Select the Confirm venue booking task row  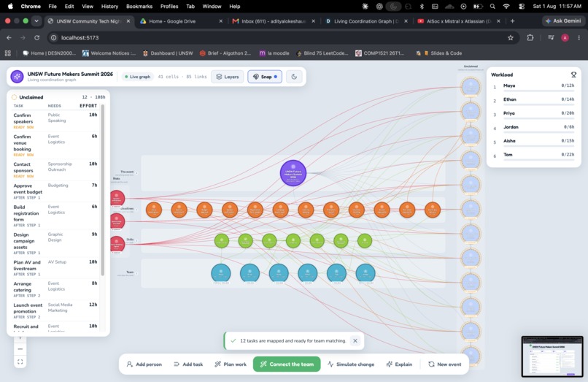pyautogui.click(x=55, y=145)
